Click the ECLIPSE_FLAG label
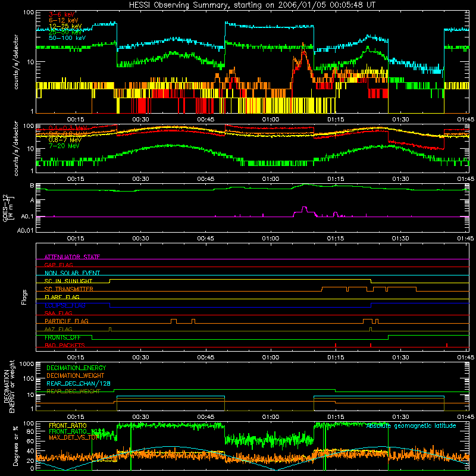The image size is (476, 476). coord(65,305)
